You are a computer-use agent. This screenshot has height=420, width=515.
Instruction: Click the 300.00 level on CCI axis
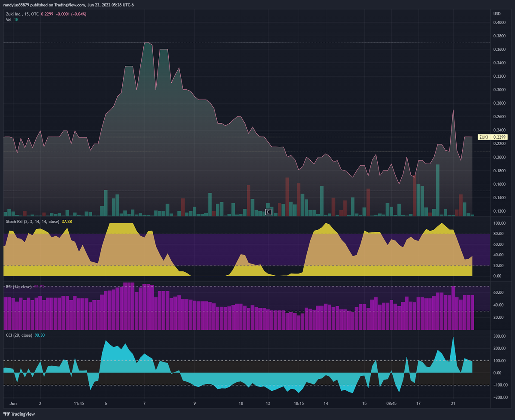pos(499,336)
